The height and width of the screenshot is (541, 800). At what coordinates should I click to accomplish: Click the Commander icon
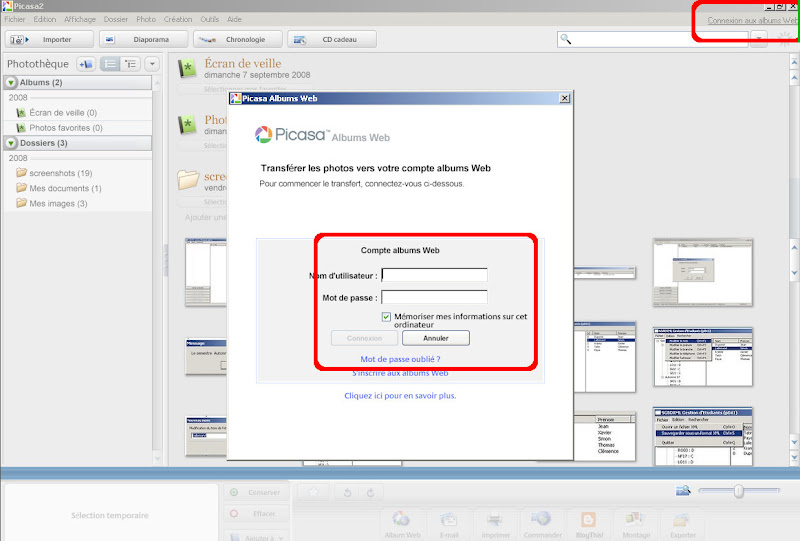(542, 524)
